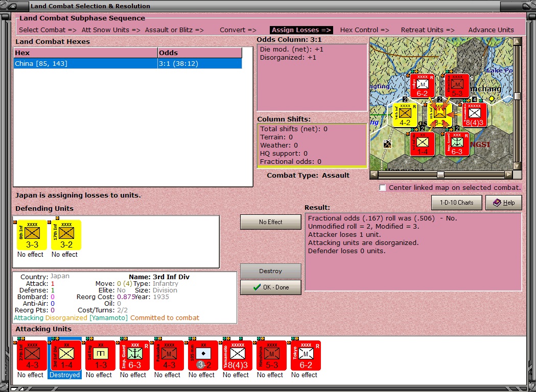
Task: Click the small black marker icon on the map
Action: tap(387, 144)
